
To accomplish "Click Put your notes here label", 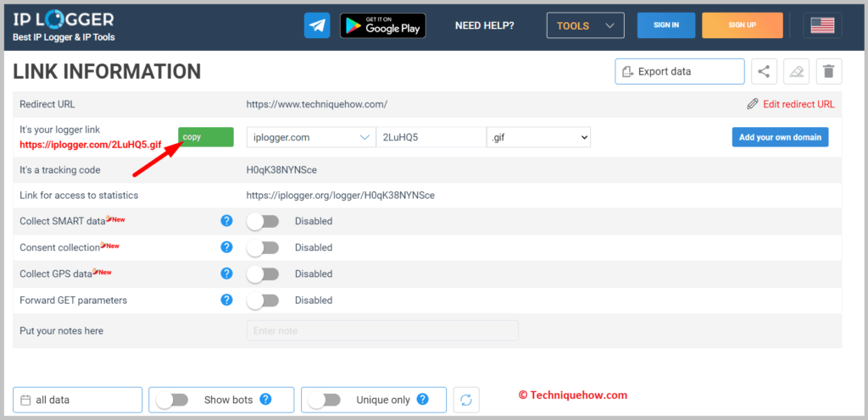I will coord(61,331).
